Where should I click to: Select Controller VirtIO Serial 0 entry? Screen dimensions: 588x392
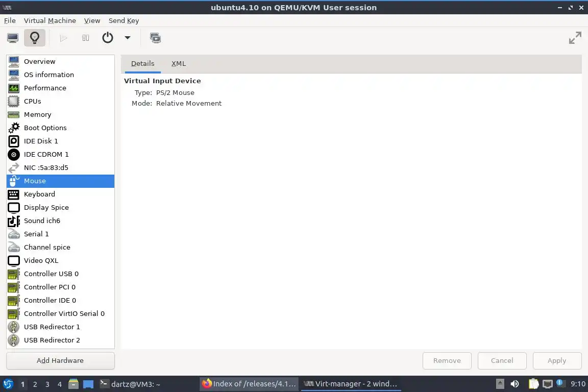60,313
